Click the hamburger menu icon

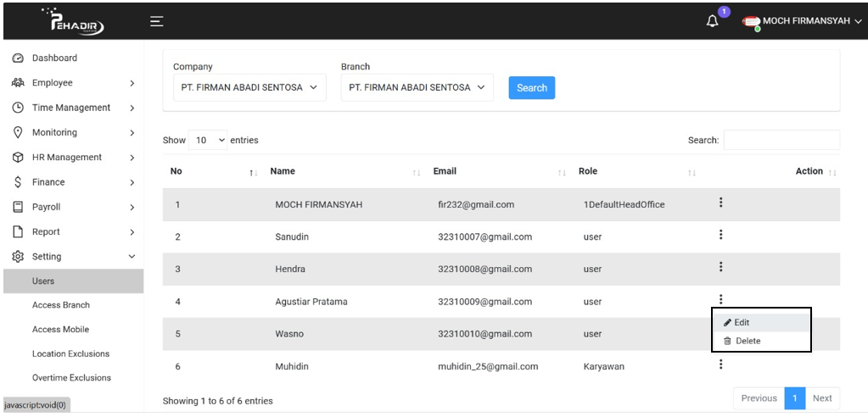coord(157,21)
